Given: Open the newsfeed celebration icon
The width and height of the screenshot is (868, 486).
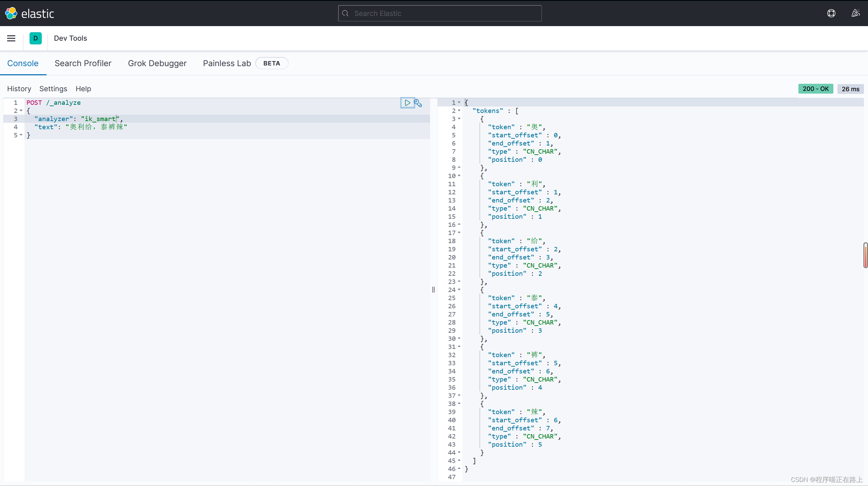Looking at the screenshot, I should tap(855, 13).
